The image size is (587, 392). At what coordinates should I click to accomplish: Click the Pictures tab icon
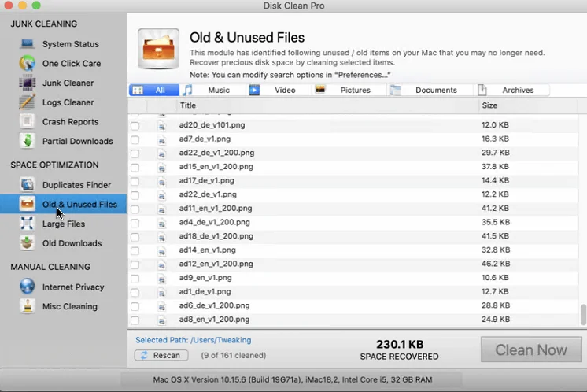pos(320,90)
